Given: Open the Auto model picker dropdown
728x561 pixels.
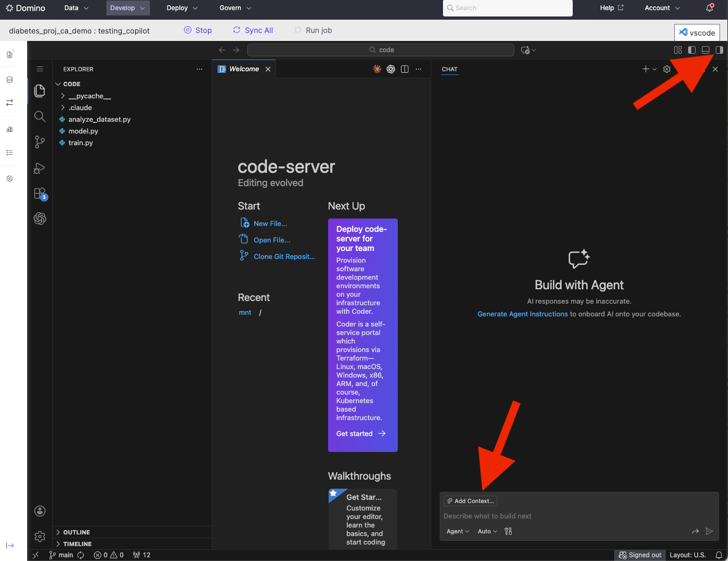Looking at the screenshot, I should (x=488, y=531).
